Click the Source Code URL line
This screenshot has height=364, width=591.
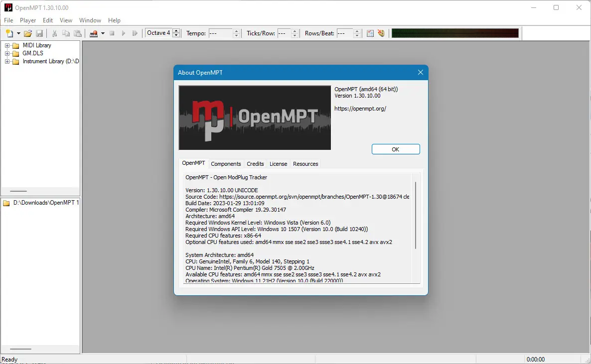[297, 197]
